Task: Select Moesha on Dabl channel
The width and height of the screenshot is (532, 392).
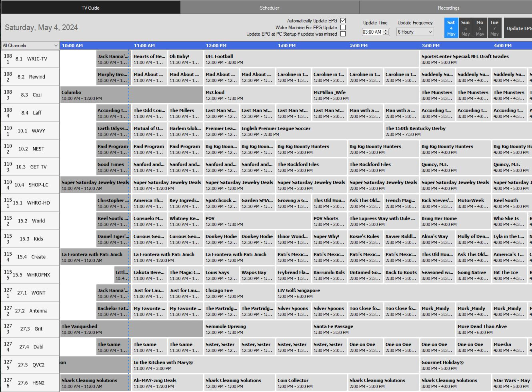Action: coord(509,347)
